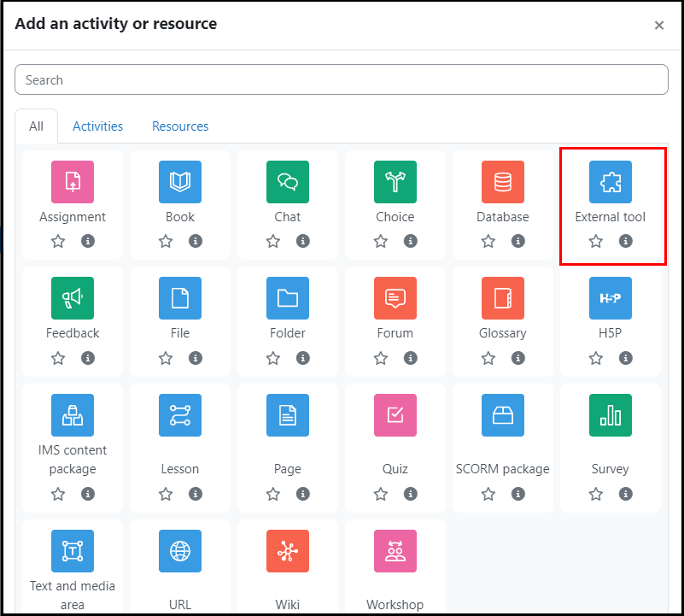
Task: Select the SCORM package icon
Action: 503,415
